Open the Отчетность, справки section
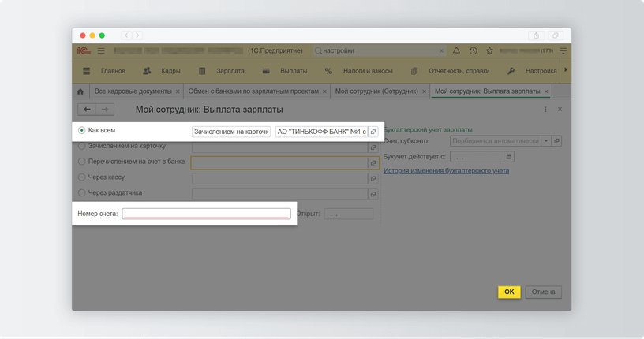 [459, 71]
